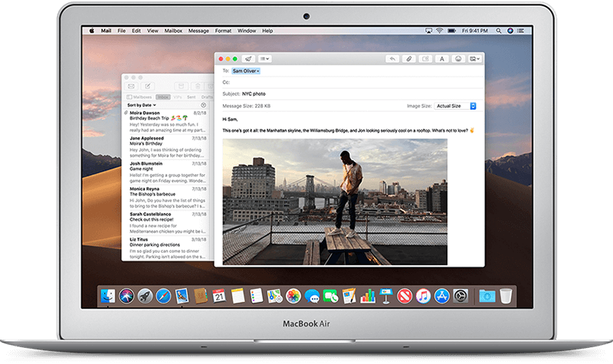Screen dimensions: 613x364
Task: Open Safari from the Dock
Action: click(x=162, y=294)
